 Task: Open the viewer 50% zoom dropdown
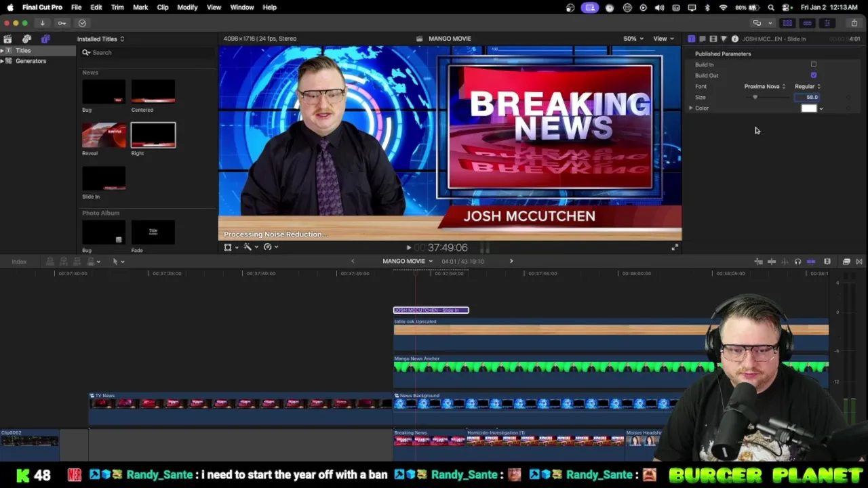pyautogui.click(x=634, y=39)
